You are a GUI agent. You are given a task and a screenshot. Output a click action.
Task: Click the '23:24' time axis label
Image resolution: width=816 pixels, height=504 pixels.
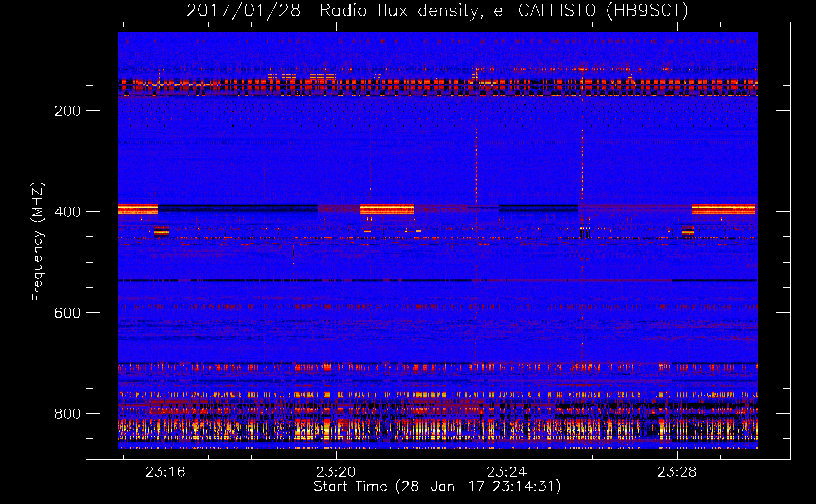pos(506,472)
